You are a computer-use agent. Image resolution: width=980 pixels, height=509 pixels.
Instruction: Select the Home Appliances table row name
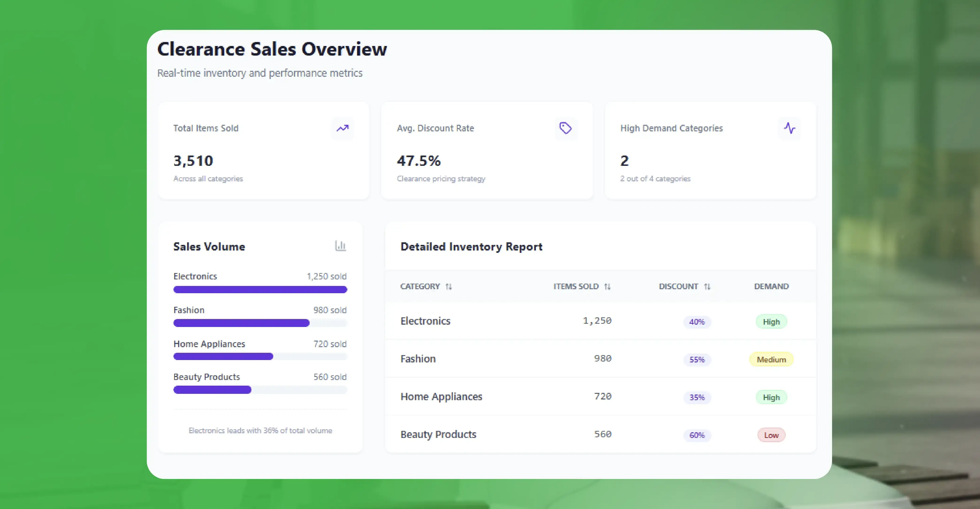pyautogui.click(x=441, y=396)
